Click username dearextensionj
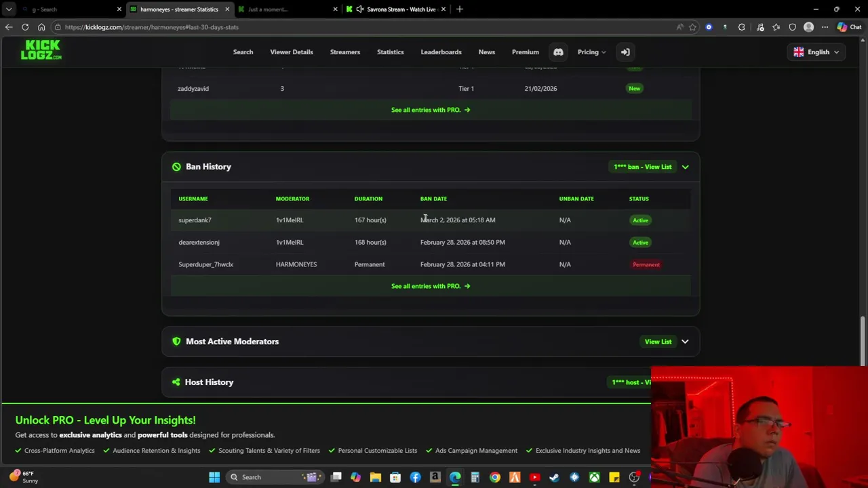The height and width of the screenshot is (488, 868). 199,243
